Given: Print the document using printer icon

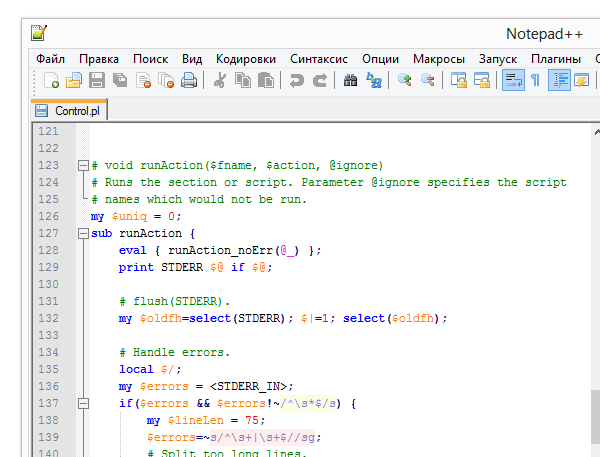Looking at the screenshot, I should pos(189,81).
